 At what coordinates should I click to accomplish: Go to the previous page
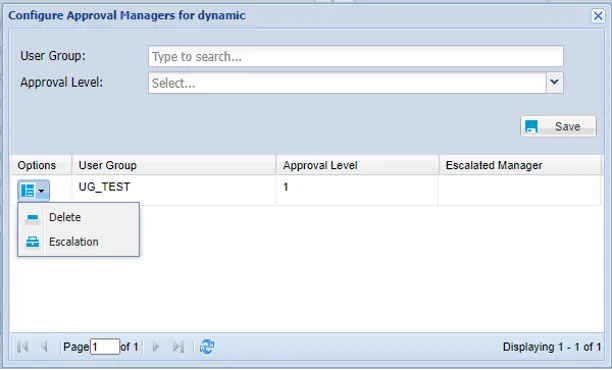tap(44, 347)
